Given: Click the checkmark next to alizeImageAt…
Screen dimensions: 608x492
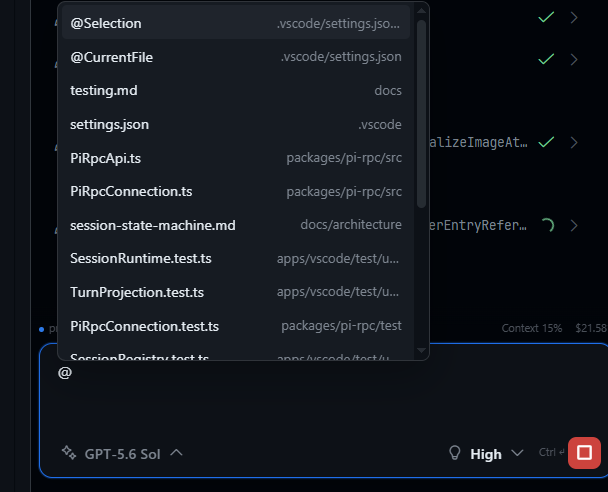Looking at the screenshot, I should click(x=546, y=142).
